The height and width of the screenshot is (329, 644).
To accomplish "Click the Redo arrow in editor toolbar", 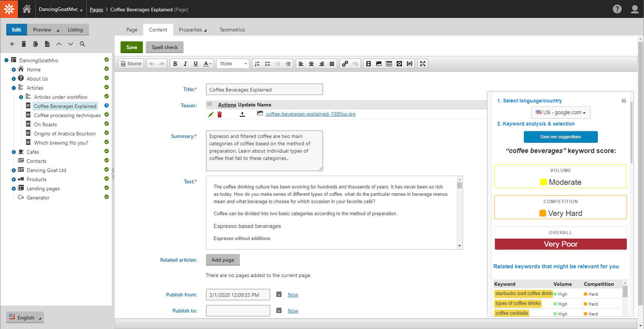I will coord(162,64).
